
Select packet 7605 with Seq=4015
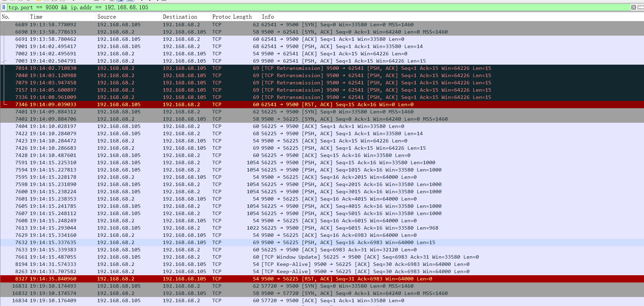click(x=322, y=206)
